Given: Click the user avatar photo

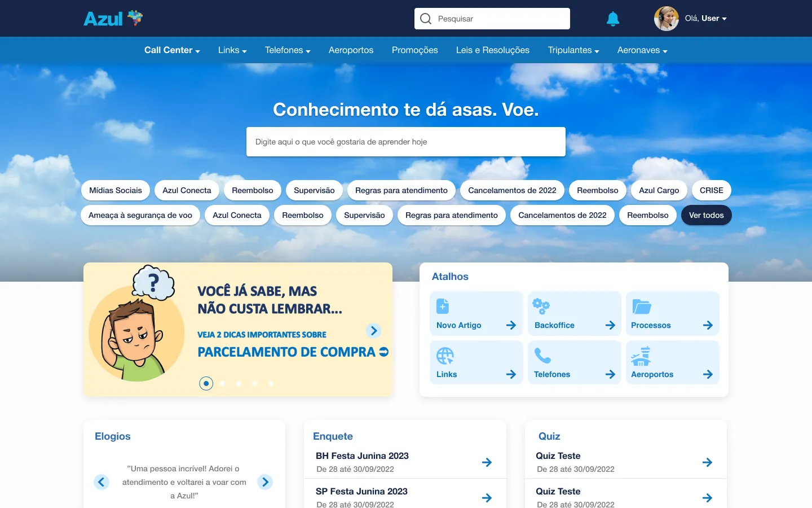Looking at the screenshot, I should click(666, 19).
